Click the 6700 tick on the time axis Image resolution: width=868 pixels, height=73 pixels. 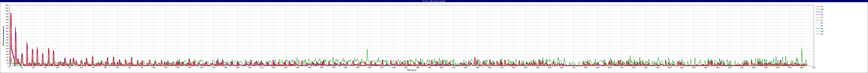pyautogui.click(x=813, y=68)
